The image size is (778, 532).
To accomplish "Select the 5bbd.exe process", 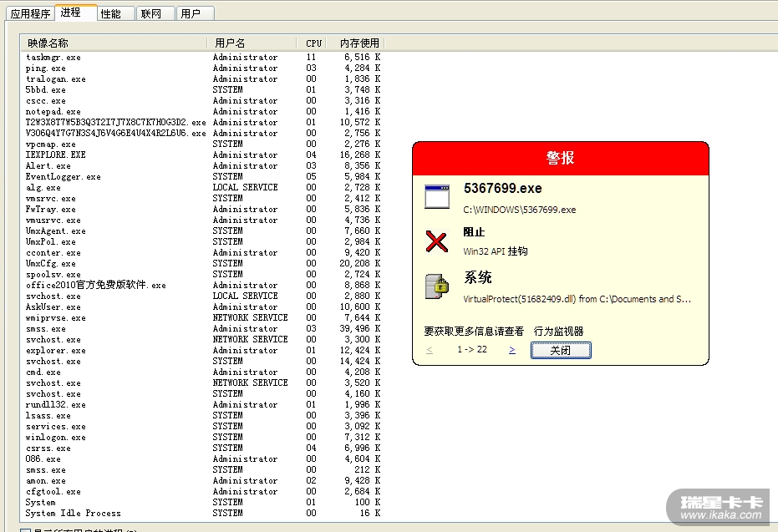I will pyautogui.click(x=202, y=89).
